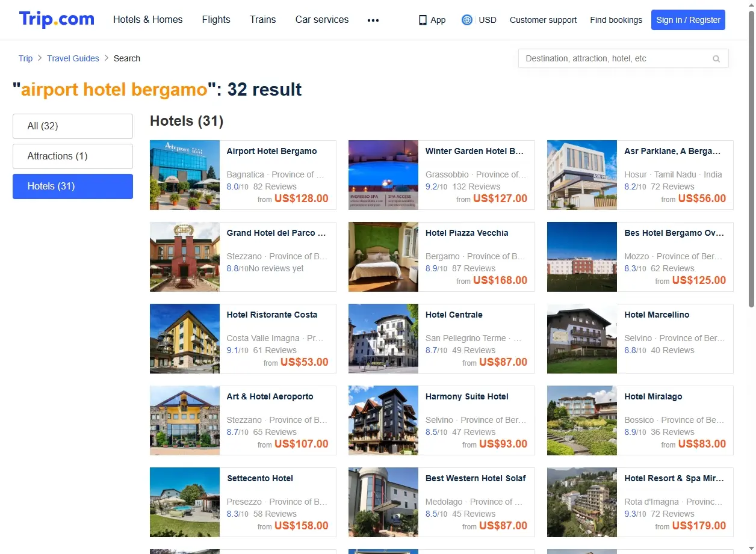
Task: Click Airport Hotel Bergamo title
Action: click(271, 151)
